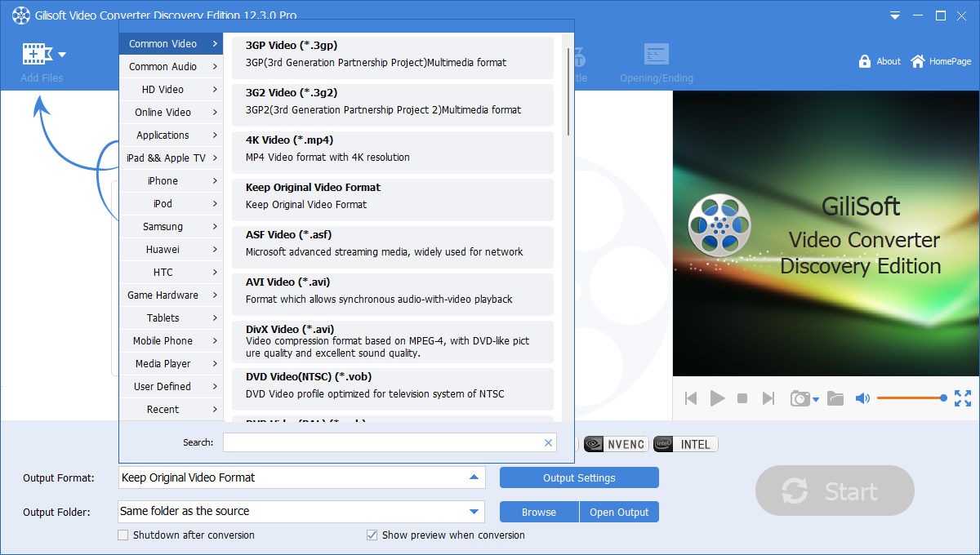Choose the Applications category
Image resolution: width=980 pixels, height=555 pixels.
click(171, 135)
